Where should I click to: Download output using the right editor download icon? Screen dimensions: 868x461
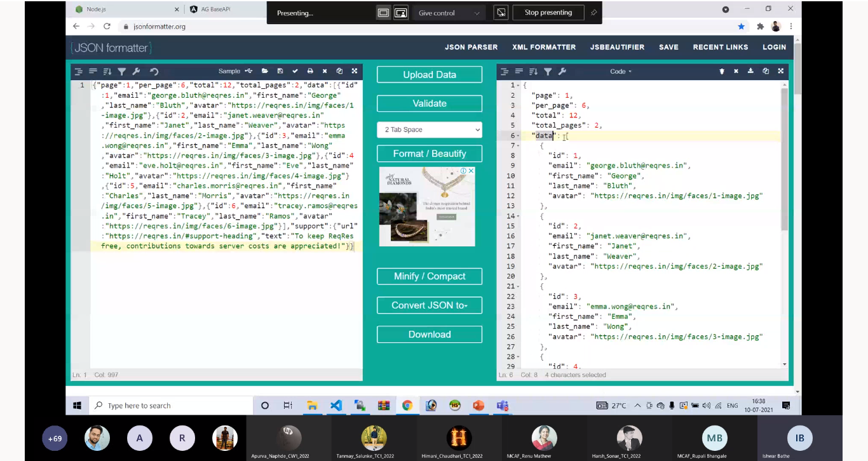(750, 71)
